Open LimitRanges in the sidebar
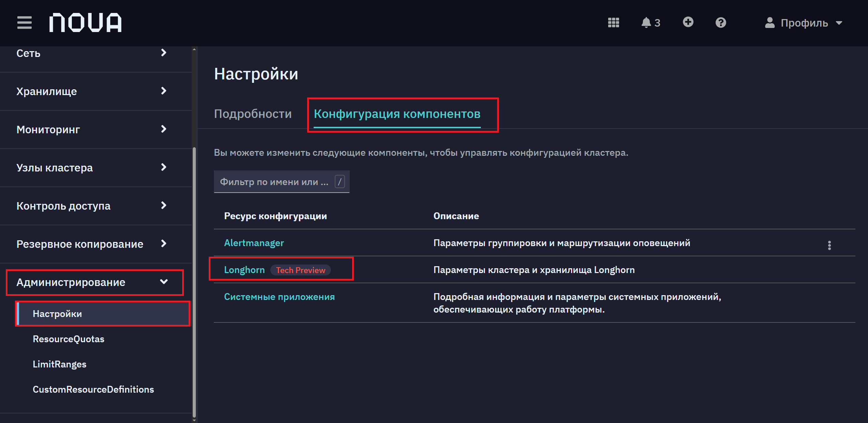The image size is (868, 423). click(60, 364)
